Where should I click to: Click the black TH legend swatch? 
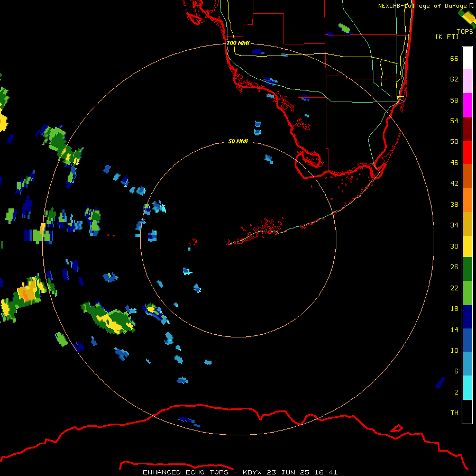click(x=467, y=411)
